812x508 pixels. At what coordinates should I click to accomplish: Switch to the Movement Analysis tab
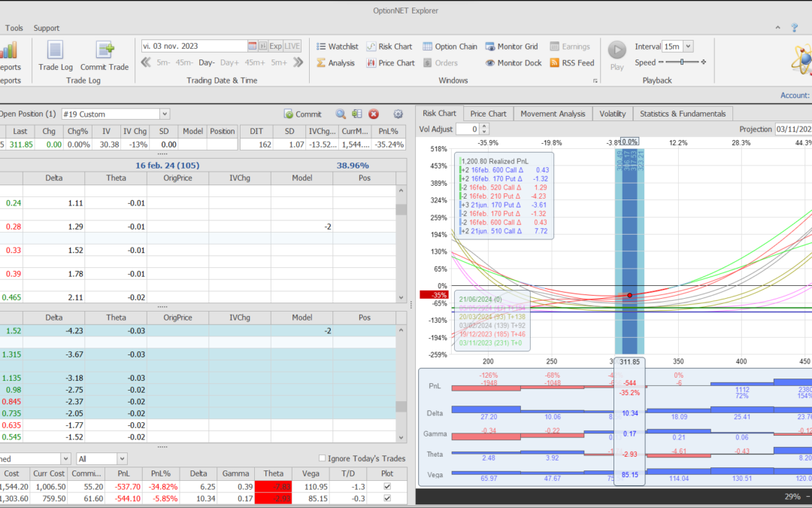coord(553,114)
